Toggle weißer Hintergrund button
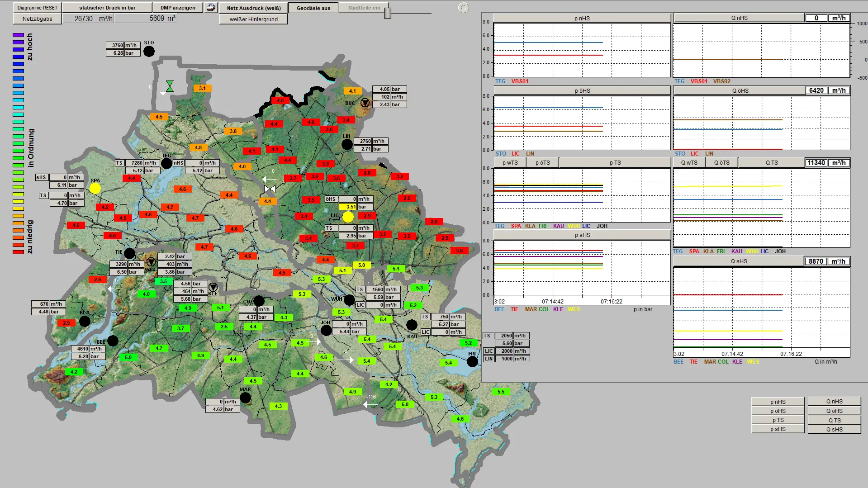The image size is (868, 488). coord(253,19)
